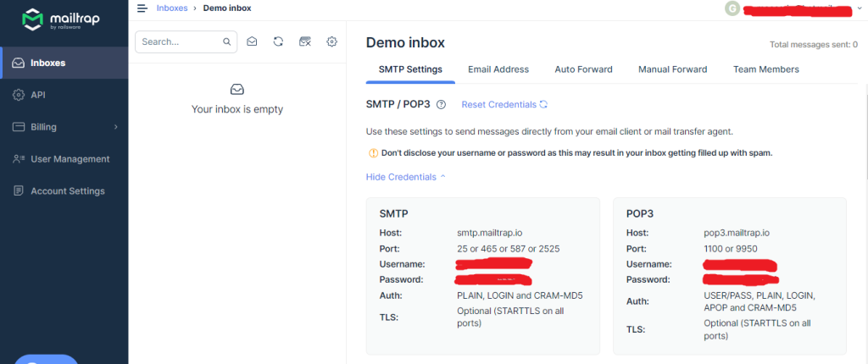Switch to the Email Address tab

pos(498,69)
